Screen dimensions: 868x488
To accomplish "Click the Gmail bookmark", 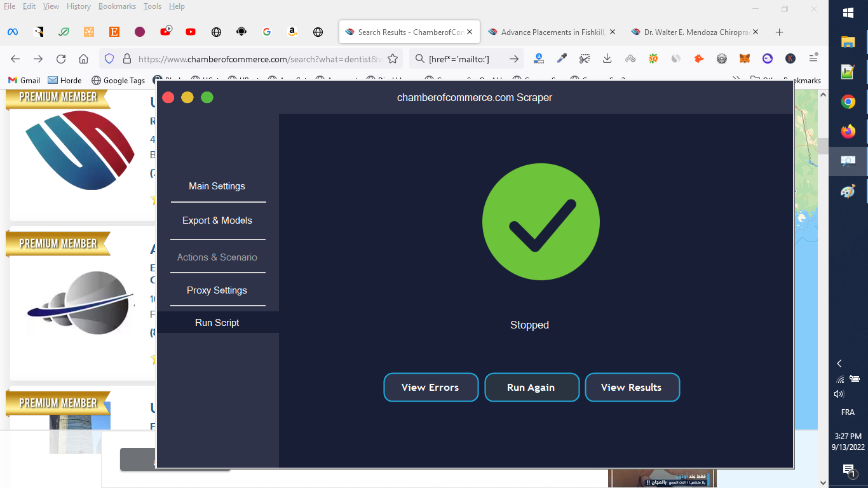I will (x=24, y=81).
